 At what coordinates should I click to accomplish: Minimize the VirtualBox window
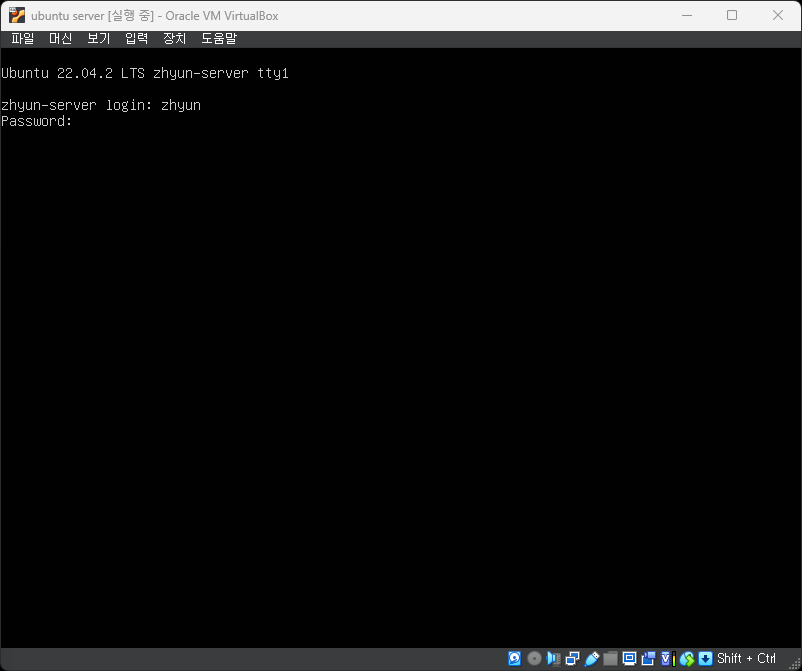coord(687,15)
